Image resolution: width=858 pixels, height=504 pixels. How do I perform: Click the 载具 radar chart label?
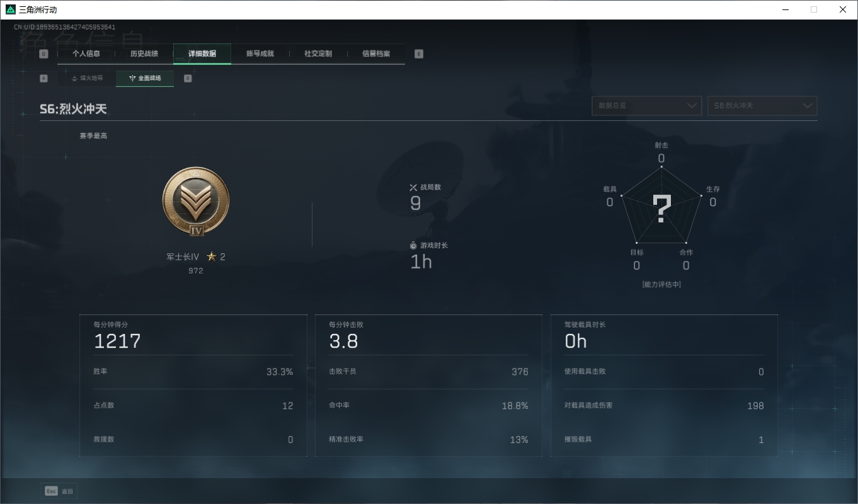click(x=610, y=189)
